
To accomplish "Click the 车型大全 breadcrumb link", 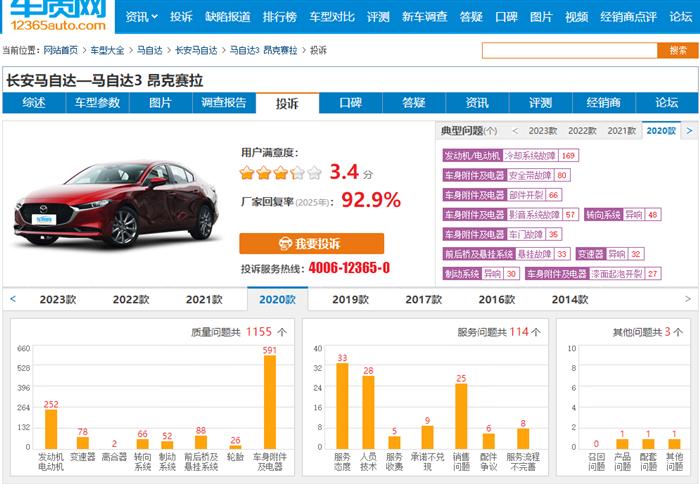I will pyautogui.click(x=107, y=50).
